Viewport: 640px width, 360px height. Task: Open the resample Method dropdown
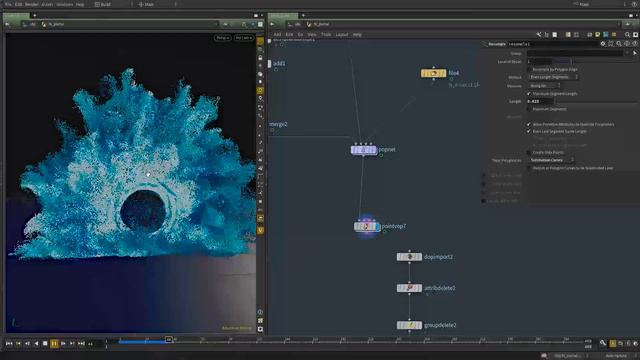click(x=553, y=77)
